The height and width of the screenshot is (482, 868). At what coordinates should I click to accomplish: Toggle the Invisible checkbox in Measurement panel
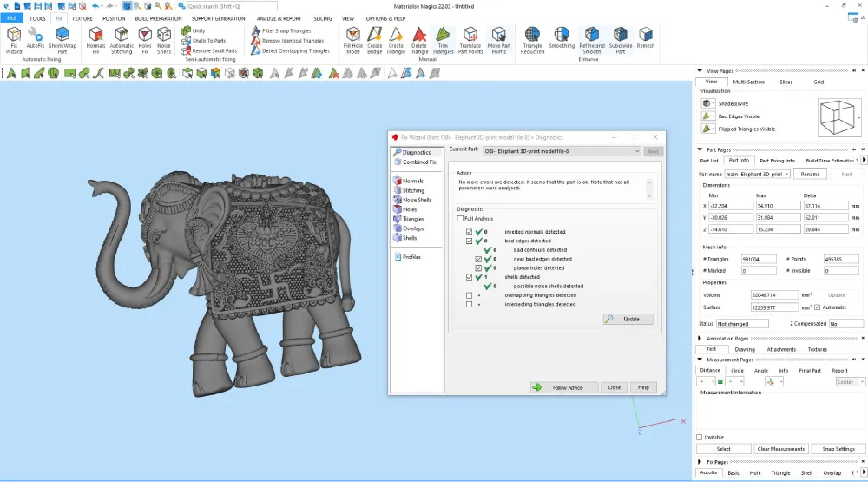click(700, 437)
